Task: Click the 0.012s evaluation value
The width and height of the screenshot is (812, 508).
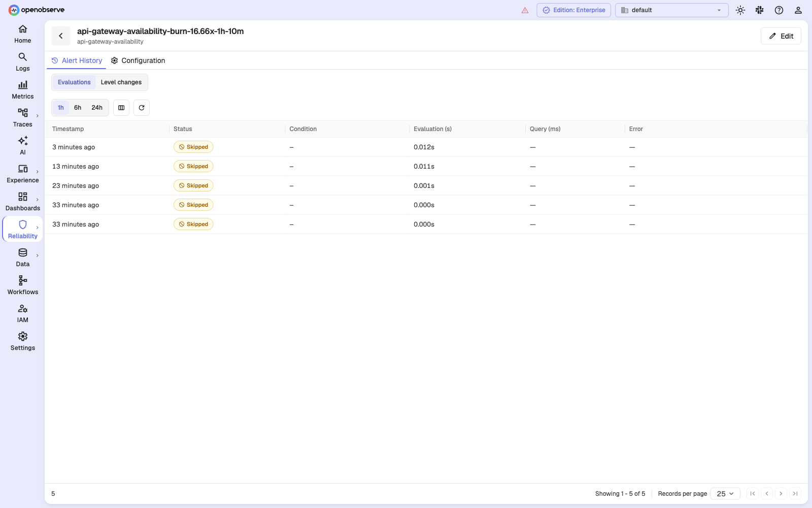Action: click(x=424, y=147)
